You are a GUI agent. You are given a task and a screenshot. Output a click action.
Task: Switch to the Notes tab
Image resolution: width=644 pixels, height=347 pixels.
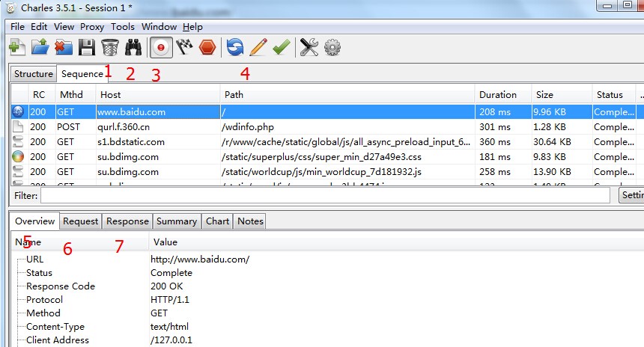pos(250,221)
